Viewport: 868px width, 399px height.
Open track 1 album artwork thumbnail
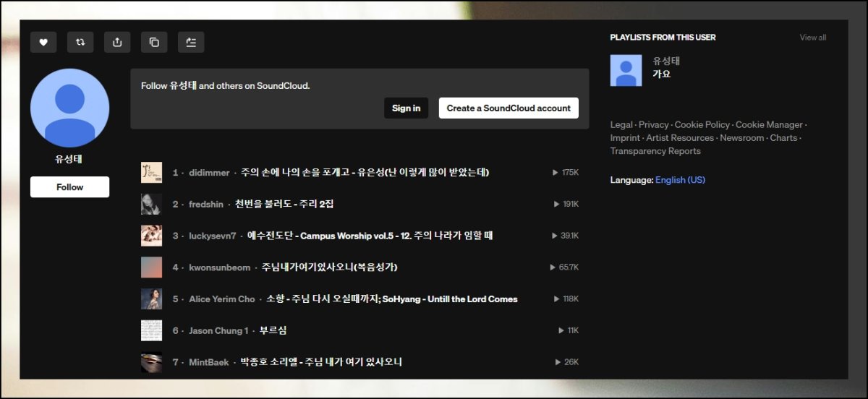tap(151, 173)
